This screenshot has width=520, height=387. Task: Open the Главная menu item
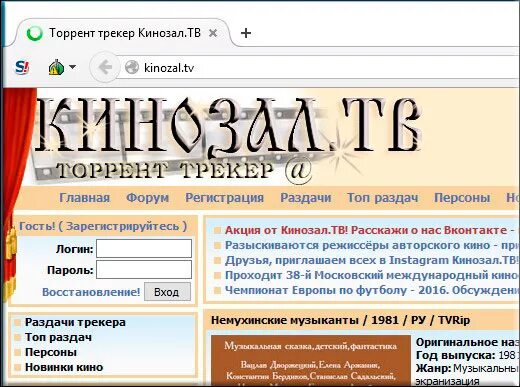pyautogui.click(x=84, y=198)
